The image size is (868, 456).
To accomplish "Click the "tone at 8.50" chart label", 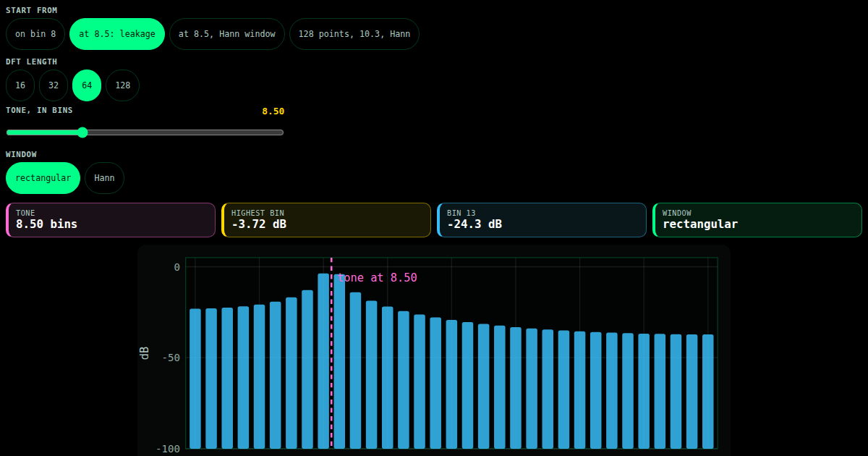I will [x=378, y=278].
